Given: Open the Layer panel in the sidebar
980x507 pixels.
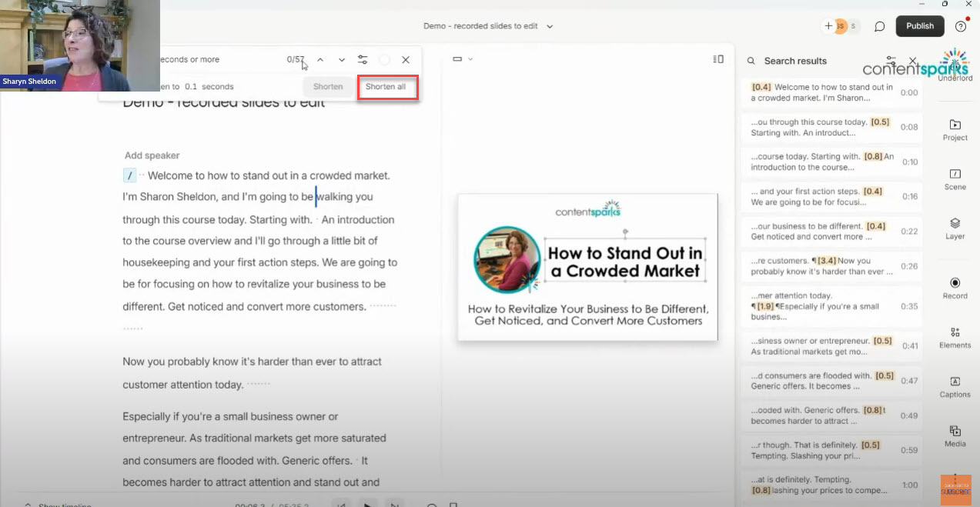Looking at the screenshot, I should click(955, 228).
